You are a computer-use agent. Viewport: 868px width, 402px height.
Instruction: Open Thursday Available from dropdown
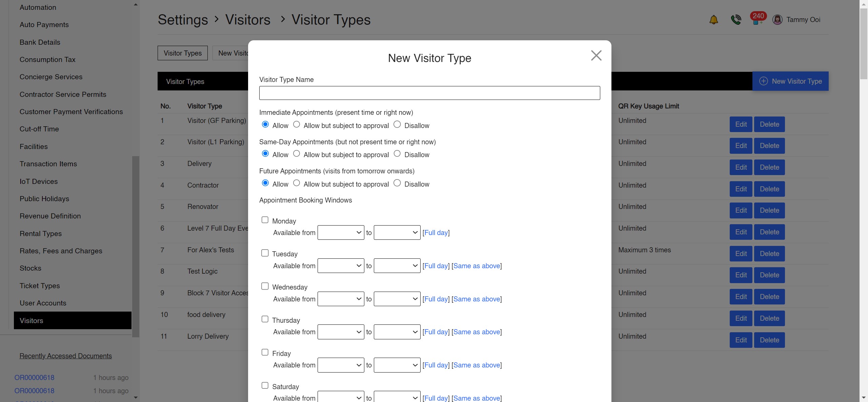tap(341, 332)
